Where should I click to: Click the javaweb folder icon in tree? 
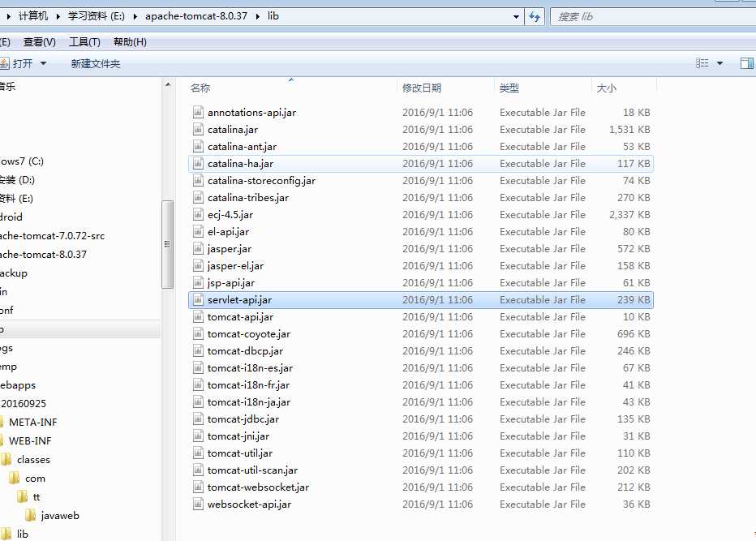click(x=30, y=515)
